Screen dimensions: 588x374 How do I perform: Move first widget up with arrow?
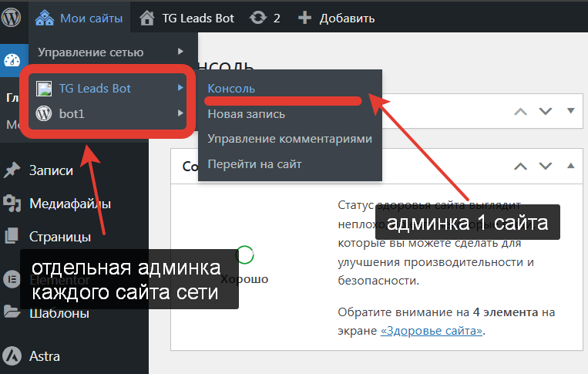click(x=520, y=111)
